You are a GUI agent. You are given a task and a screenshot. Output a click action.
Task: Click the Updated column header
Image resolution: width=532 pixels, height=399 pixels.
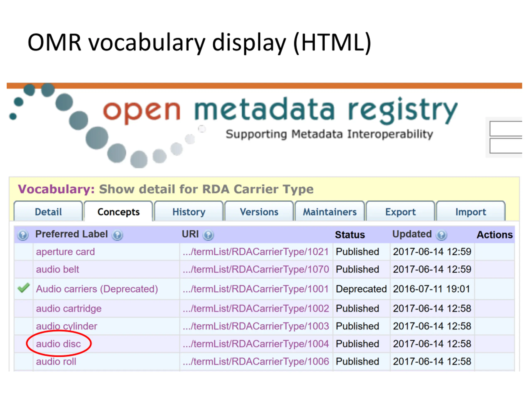(412, 234)
